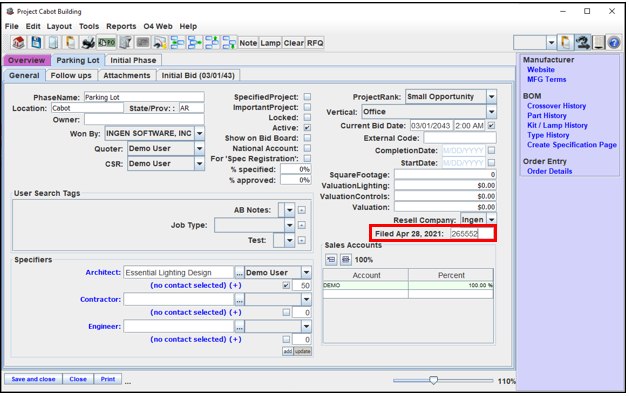Toggle the Current Bid Date checkbox

tap(491, 126)
